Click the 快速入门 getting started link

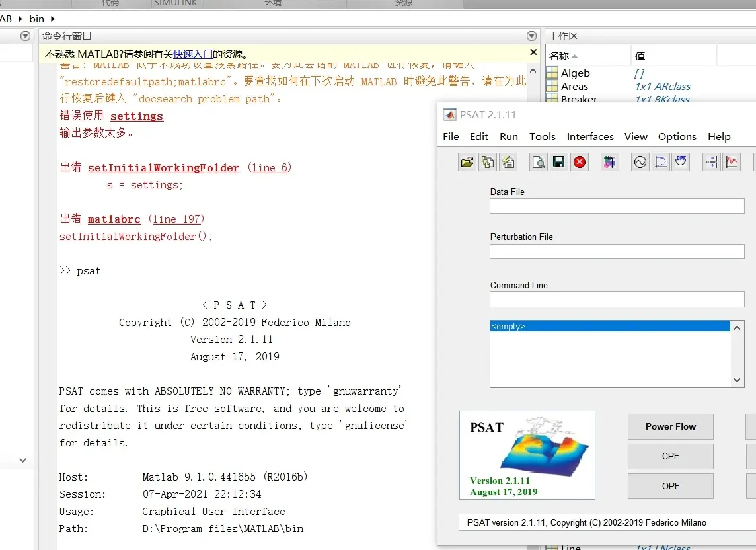click(192, 54)
